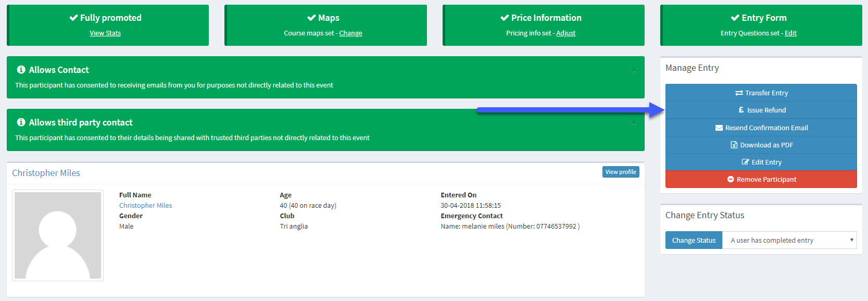Dismiss the Allows Contact notification
Viewport: 868px width, 301px height.
(634, 70)
